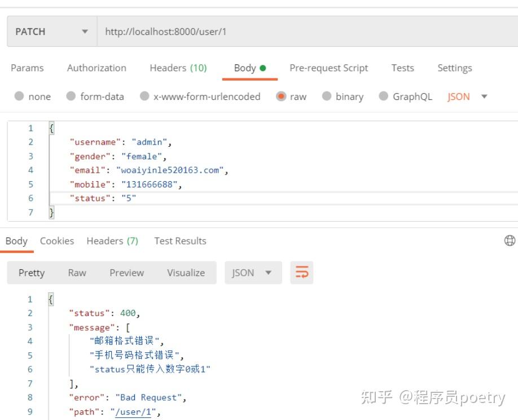The image size is (518, 420).
Task: Click request body line with "username": "admin"
Action: [121, 142]
